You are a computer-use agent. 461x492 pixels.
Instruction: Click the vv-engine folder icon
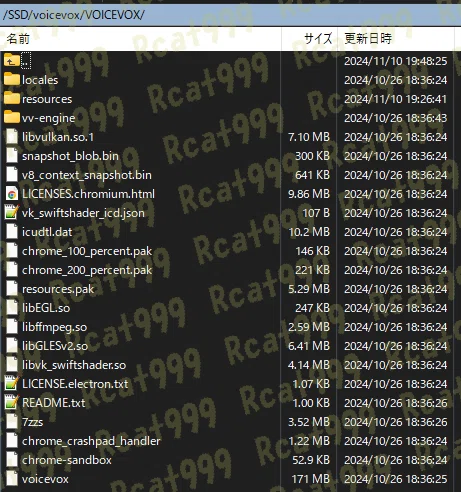click(12, 117)
